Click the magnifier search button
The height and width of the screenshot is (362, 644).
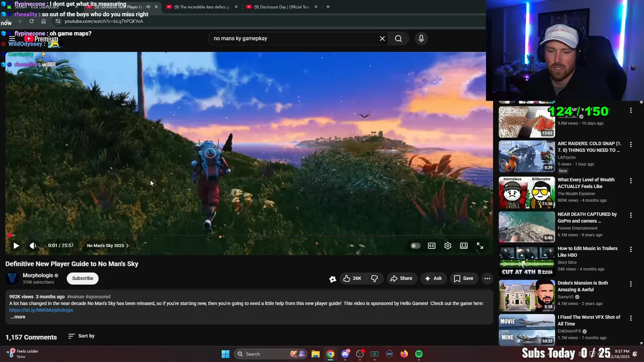click(398, 39)
